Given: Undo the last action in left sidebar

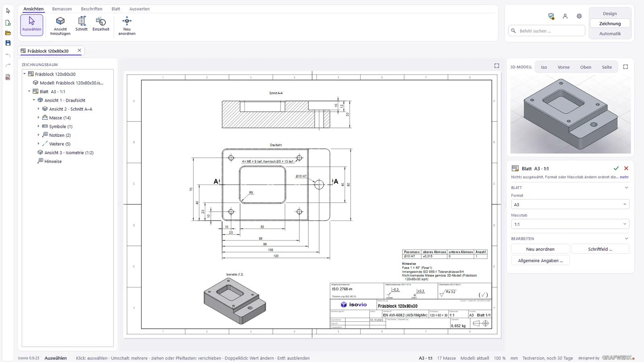Looking at the screenshot, I should click(8, 55).
